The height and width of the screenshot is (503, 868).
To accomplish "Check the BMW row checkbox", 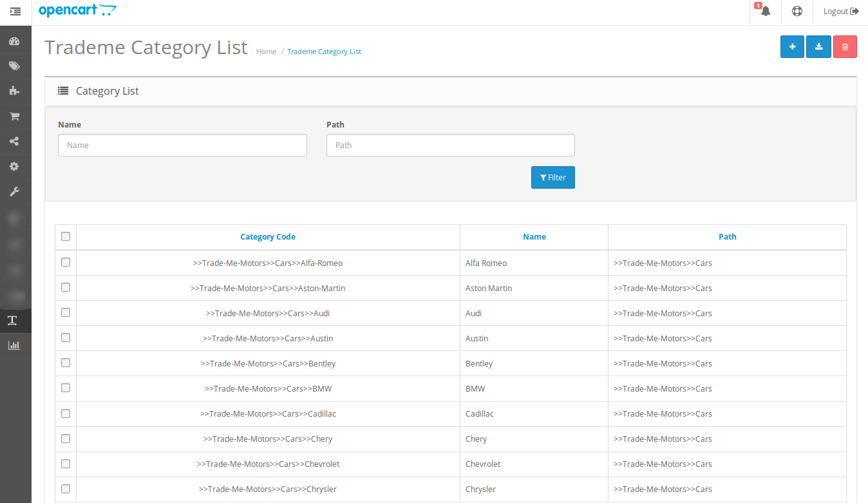I will coord(66,388).
